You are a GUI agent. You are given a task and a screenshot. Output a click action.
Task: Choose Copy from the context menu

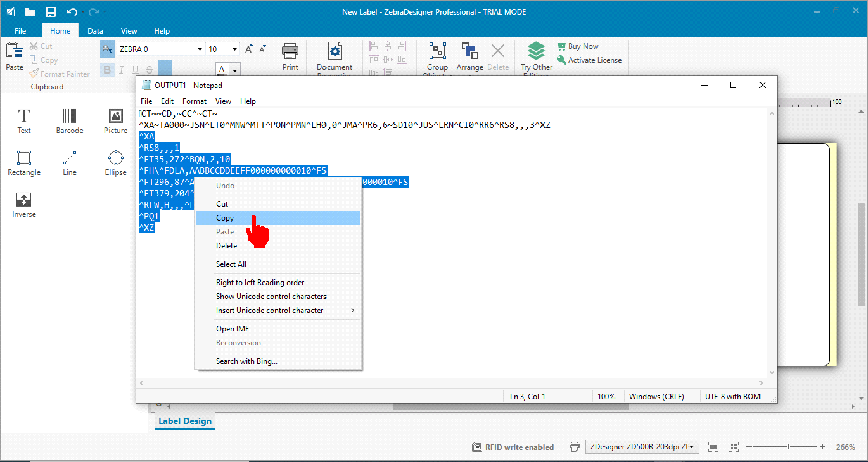[225, 218]
